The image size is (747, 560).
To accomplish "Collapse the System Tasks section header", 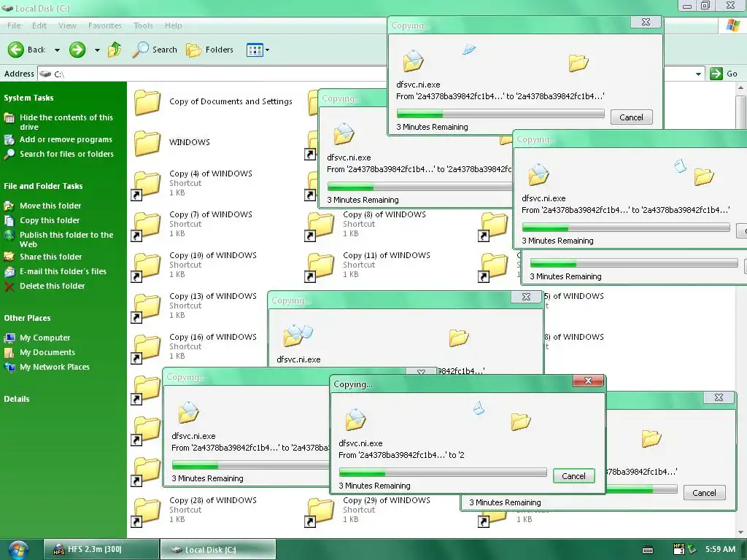I will click(x=28, y=98).
